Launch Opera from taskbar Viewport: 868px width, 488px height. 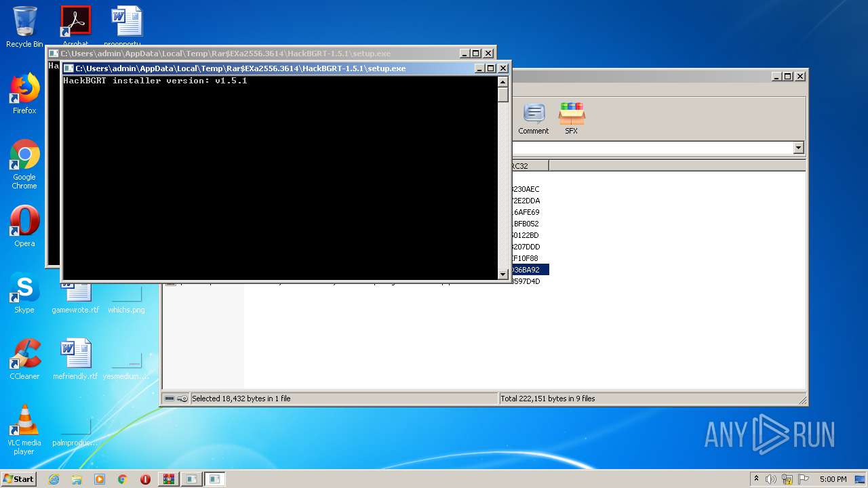click(x=145, y=479)
